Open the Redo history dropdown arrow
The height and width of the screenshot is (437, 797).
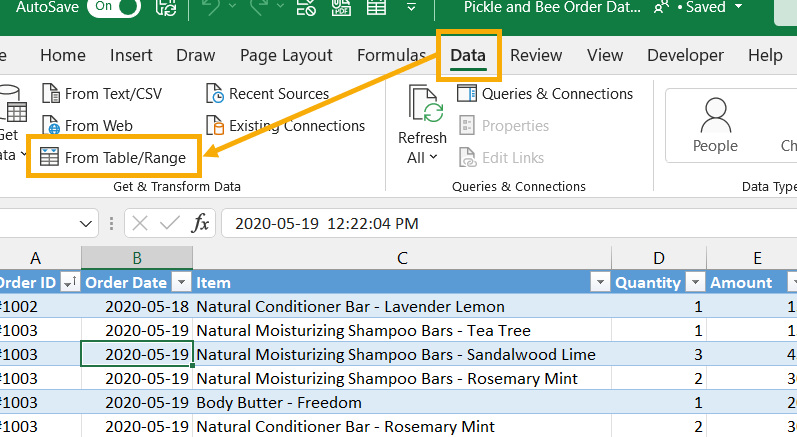click(x=280, y=6)
